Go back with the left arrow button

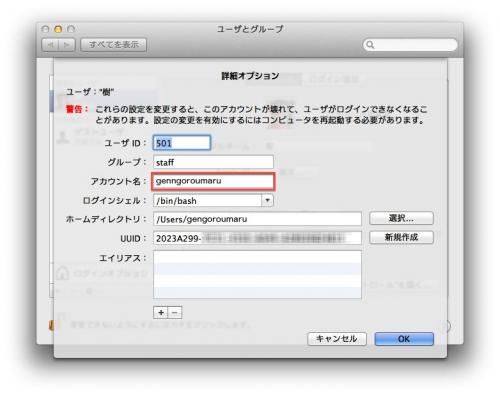click(x=50, y=44)
